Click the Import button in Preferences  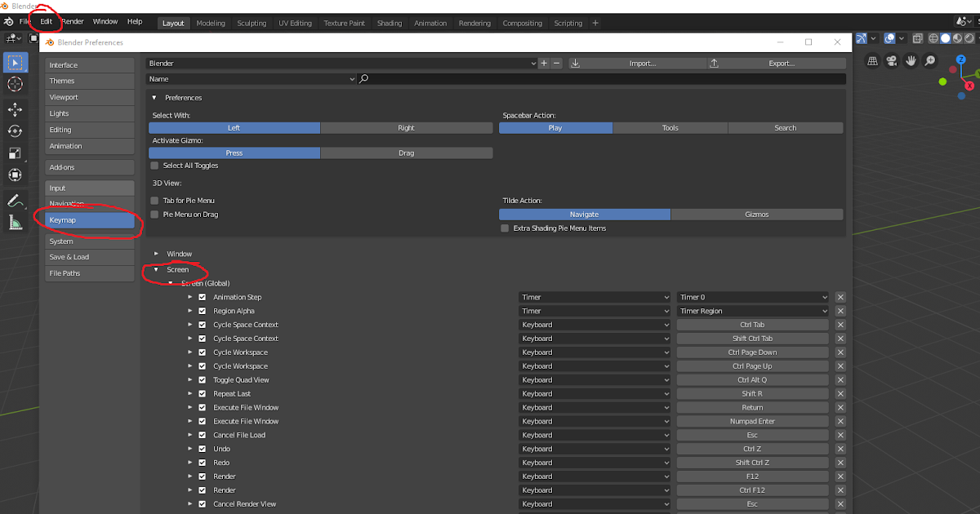coord(640,63)
